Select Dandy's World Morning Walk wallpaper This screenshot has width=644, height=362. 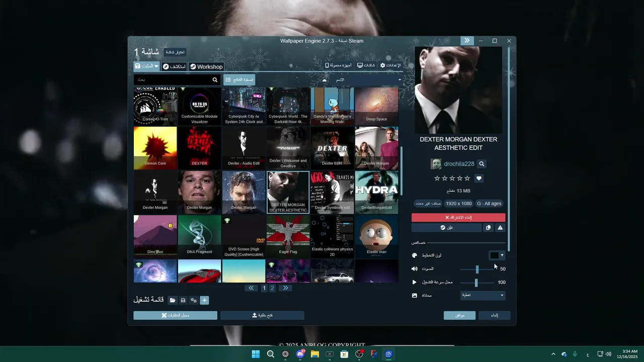(333, 106)
